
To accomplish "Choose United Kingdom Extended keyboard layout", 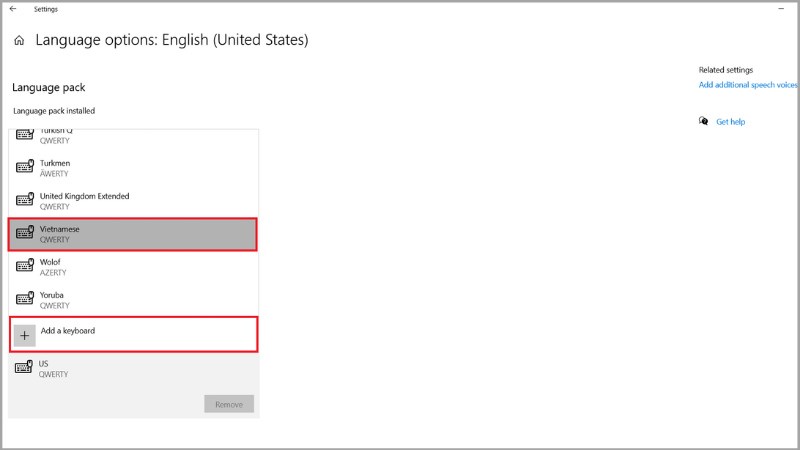I will [134, 201].
